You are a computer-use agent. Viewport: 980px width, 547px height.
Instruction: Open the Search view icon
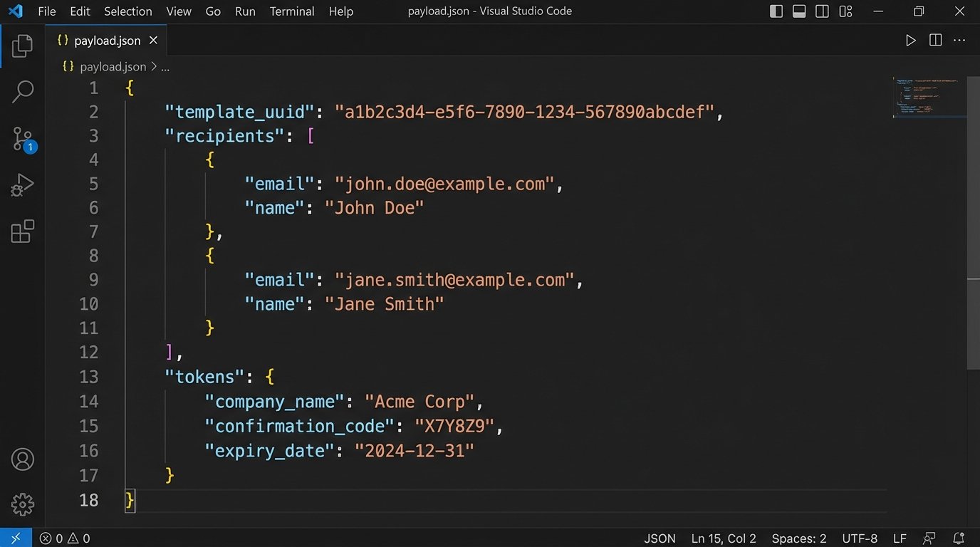coord(22,92)
